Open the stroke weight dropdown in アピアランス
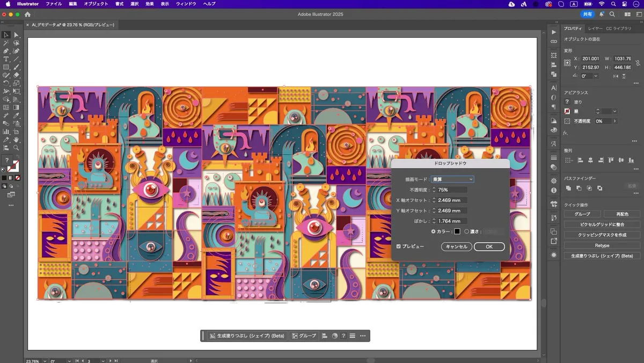This screenshot has height=363, width=644. (x=614, y=111)
